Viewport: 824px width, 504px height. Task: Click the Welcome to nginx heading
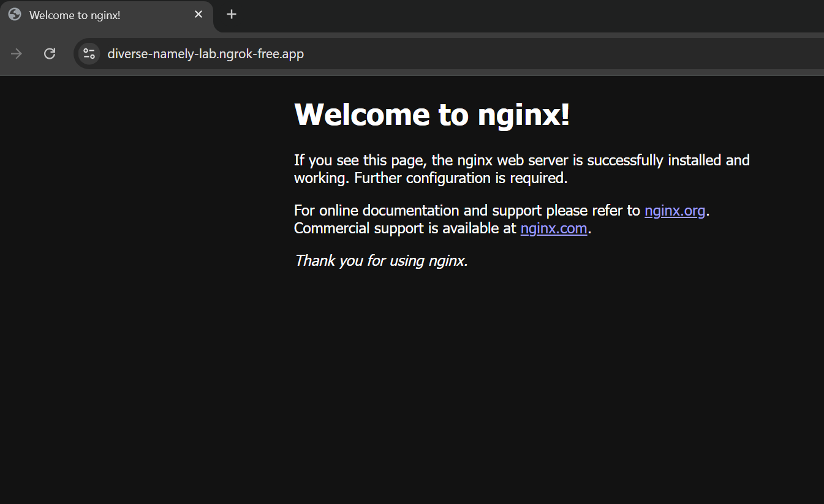click(x=432, y=115)
